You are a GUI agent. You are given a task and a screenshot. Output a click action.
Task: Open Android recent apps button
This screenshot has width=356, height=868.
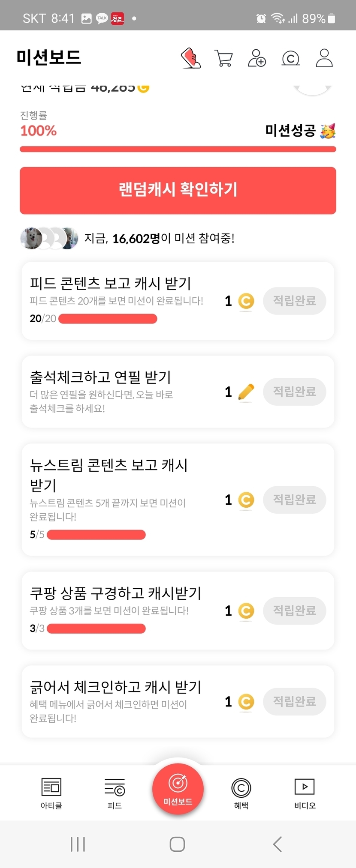[x=78, y=844]
